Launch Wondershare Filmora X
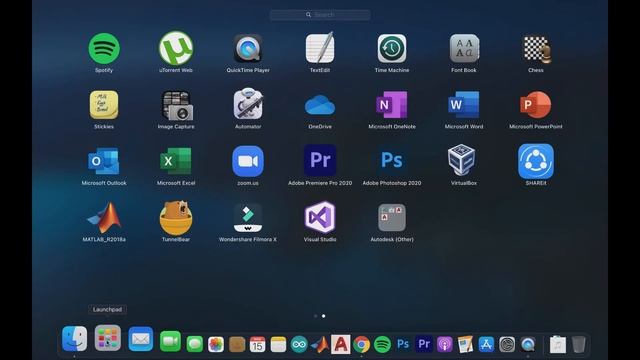This screenshot has width=640, height=360. coord(248,218)
